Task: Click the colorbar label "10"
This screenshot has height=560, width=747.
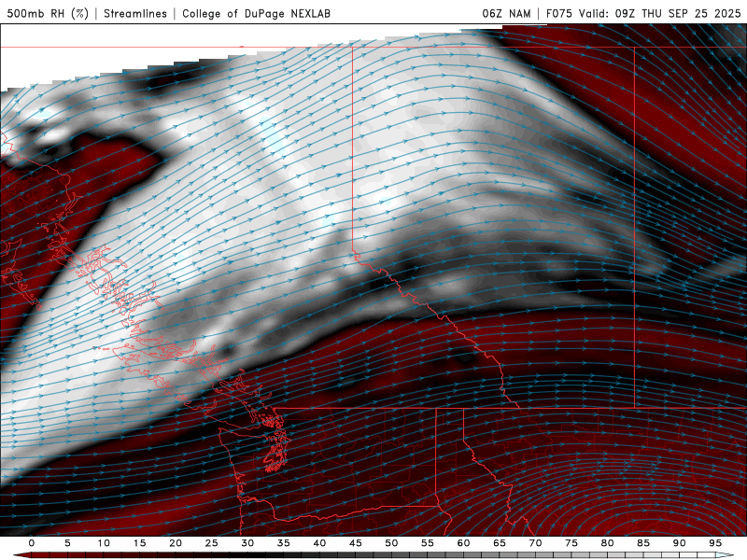Action: [104, 543]
